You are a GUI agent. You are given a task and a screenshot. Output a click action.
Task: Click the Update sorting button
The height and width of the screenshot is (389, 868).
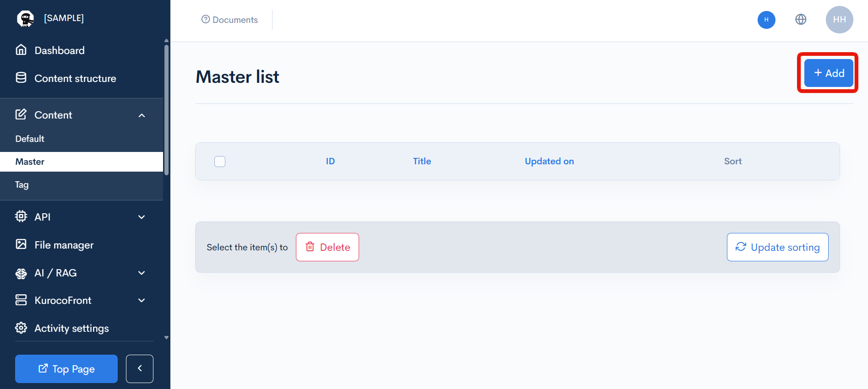tap(777, 247)
